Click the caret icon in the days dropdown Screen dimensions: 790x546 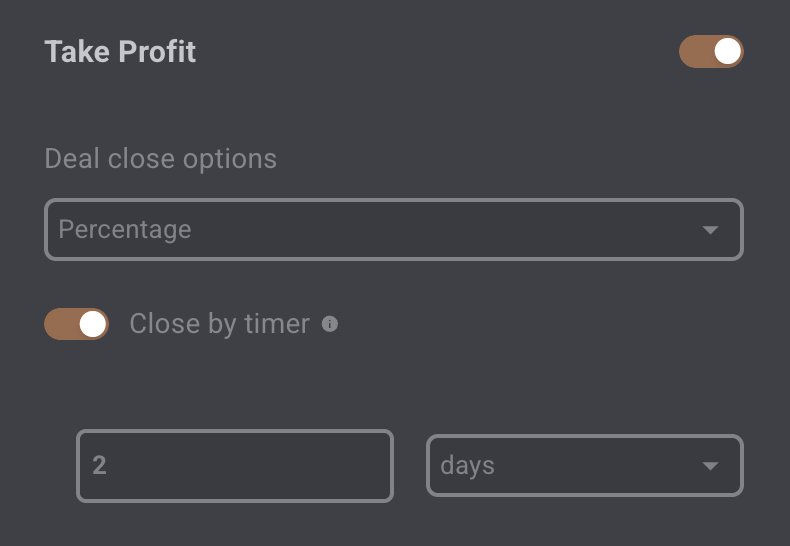(x=710, y=466)
